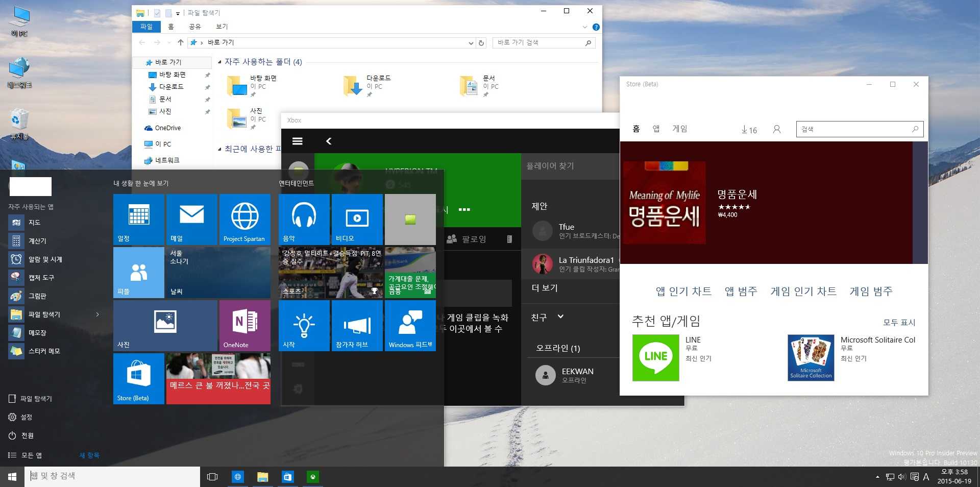Switch to 게임 tab in Store
This screenshot has width=980, height=487.
pos(680,129)
